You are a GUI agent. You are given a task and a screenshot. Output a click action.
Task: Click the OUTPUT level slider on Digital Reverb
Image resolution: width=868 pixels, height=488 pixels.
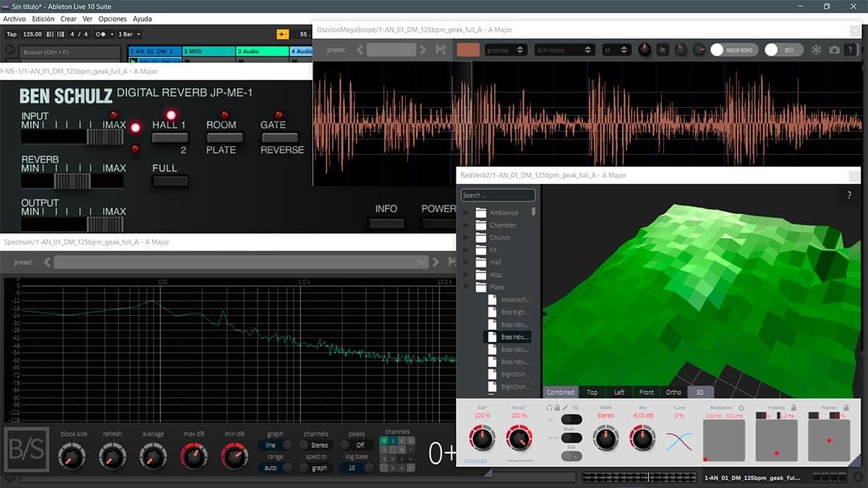click(x=72, y=224)
